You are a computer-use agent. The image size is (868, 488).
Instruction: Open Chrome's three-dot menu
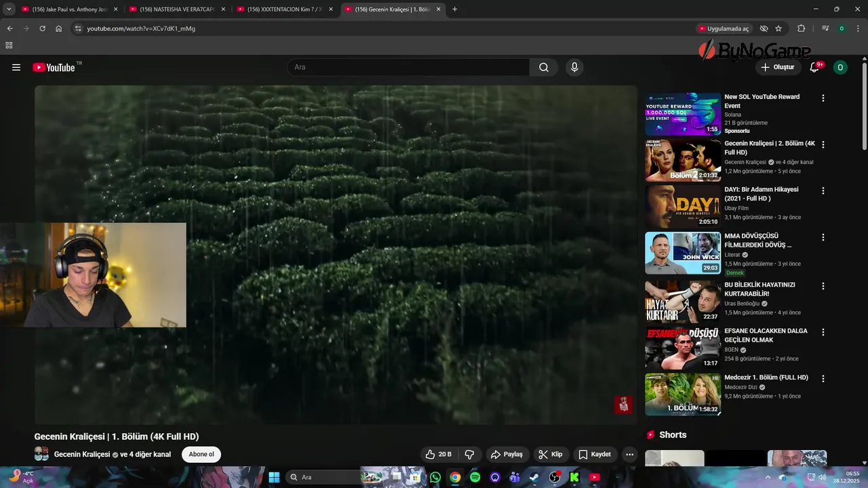pyautogui.click(x=858, y=28)
